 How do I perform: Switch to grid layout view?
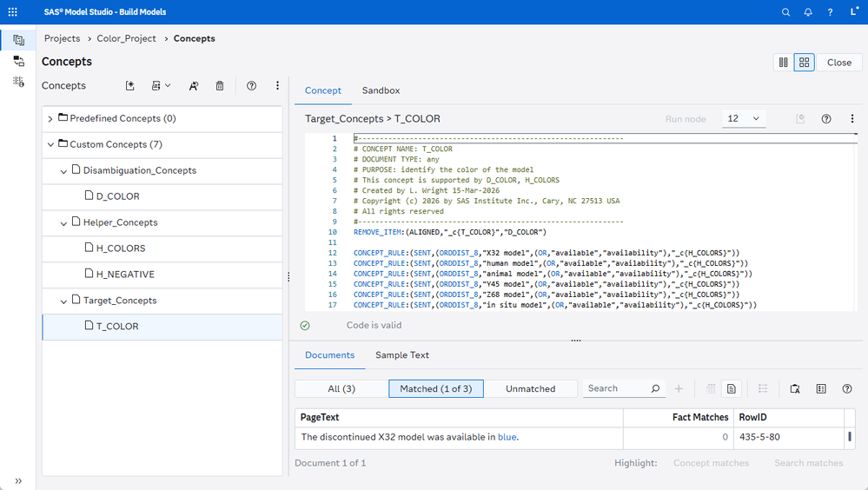tap(805, 63)
